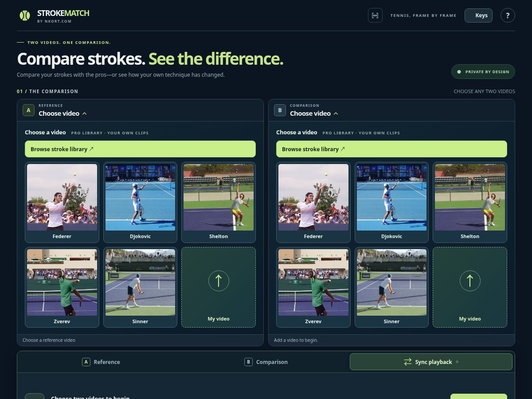The width and height of the screenshot is (532, 399).
Task: Click the 'CHOOSE ANY TWO VIDEOS' text
Action: (x=484, y=91)
